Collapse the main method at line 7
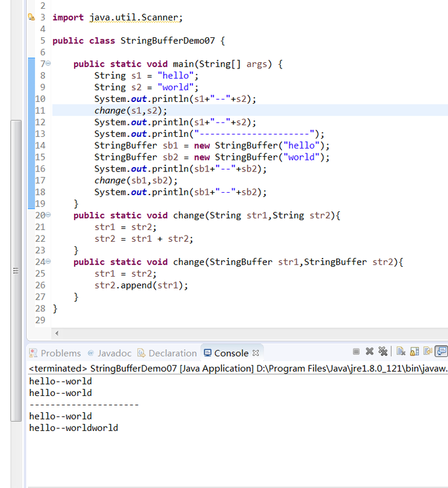 (48, 63)
